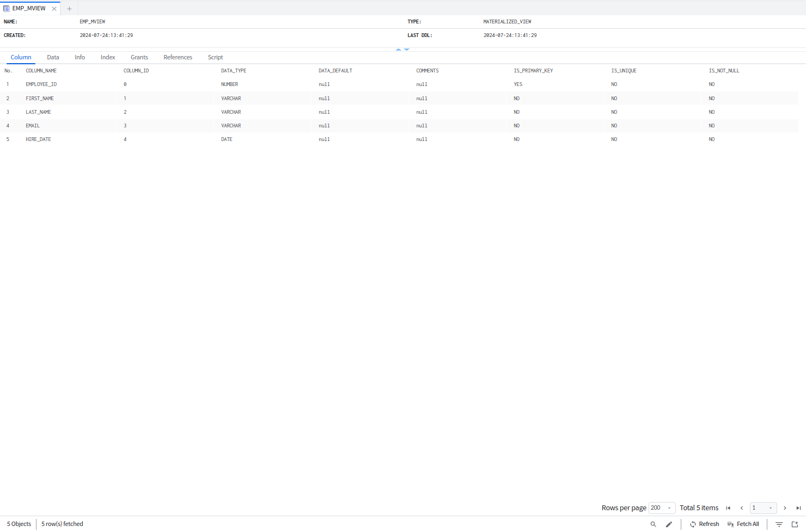The height and width of the screenshot is (532, 806).
Task: Click the COMMENTS column header
Action: [x=428, y=71]
